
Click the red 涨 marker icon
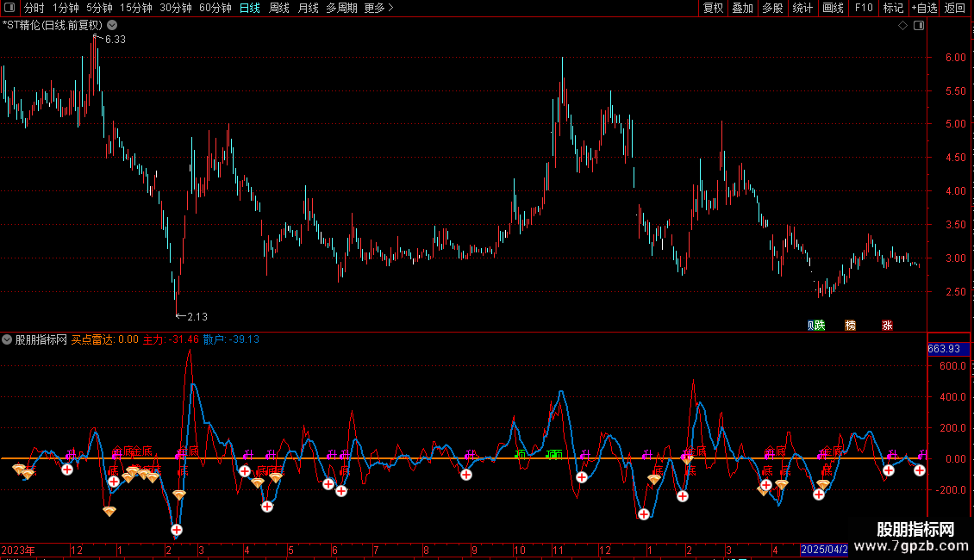point(888,325)
